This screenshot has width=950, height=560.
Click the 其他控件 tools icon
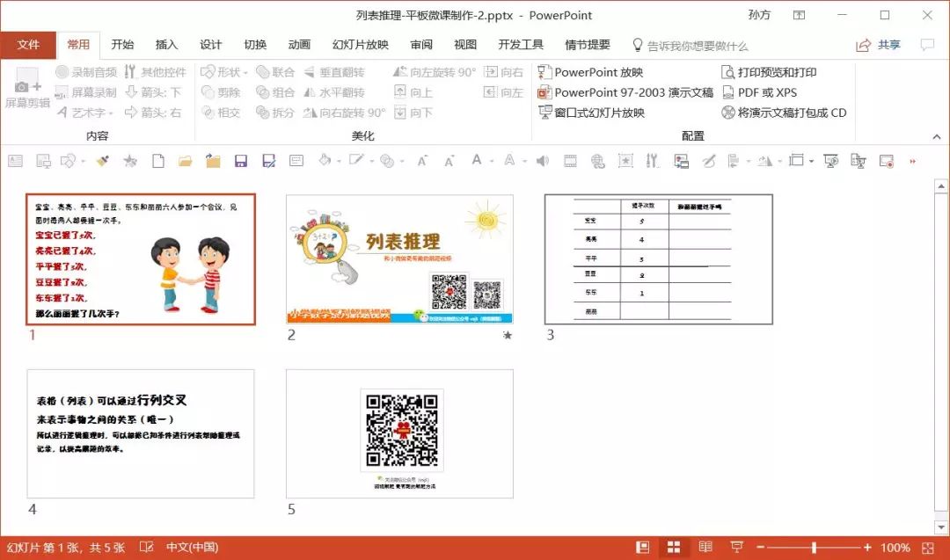tap(130, 72)
